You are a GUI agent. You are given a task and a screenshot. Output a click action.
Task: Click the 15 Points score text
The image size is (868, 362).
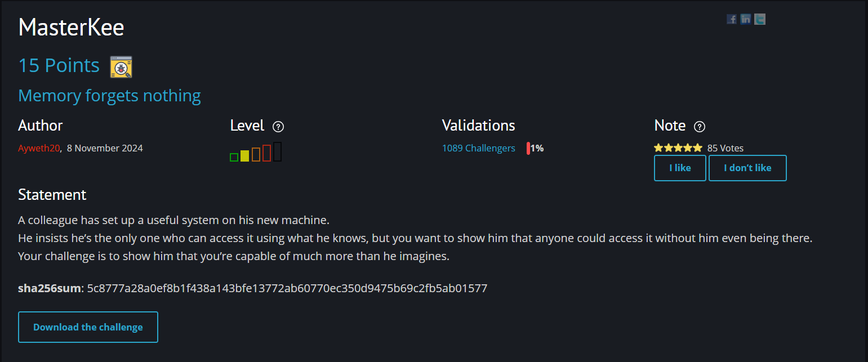pos(59,65)
